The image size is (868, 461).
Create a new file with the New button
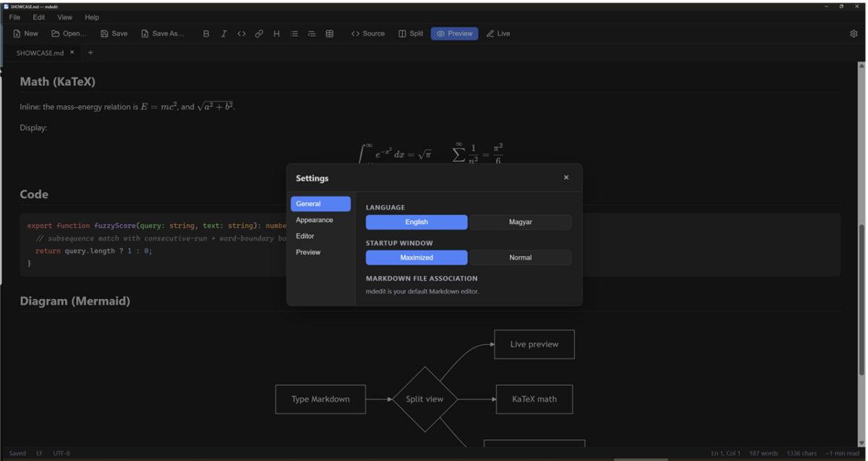tap(26, 33)
